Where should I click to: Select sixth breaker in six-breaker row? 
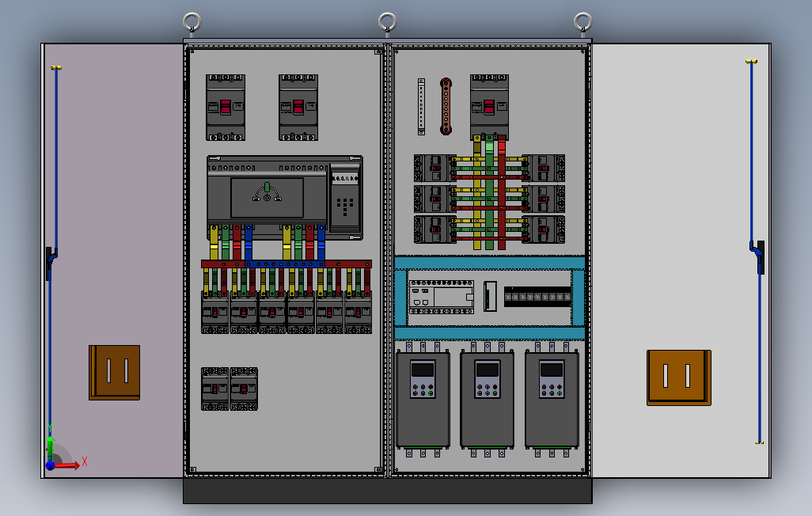point(359,313)
